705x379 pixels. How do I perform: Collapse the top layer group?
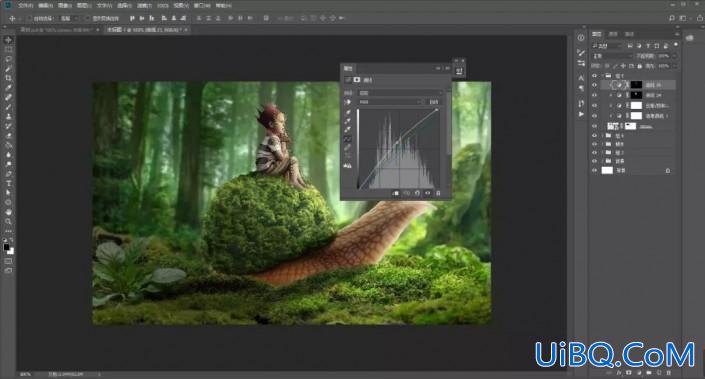602,76
